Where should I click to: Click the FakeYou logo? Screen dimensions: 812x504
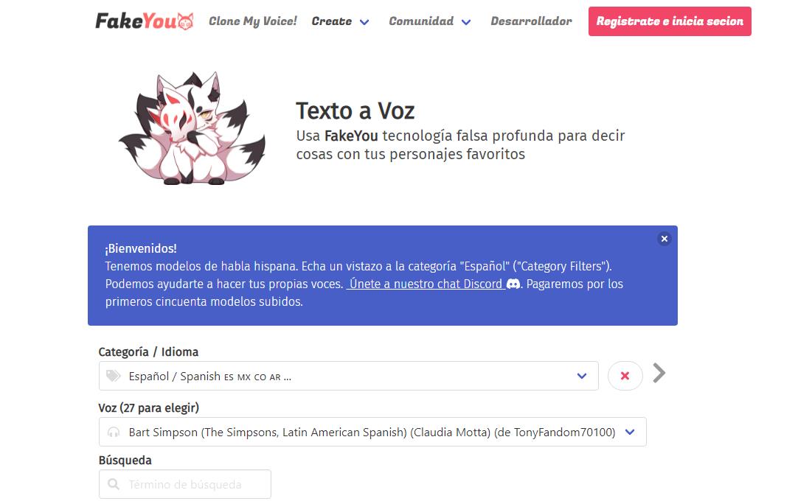point(144,21)
